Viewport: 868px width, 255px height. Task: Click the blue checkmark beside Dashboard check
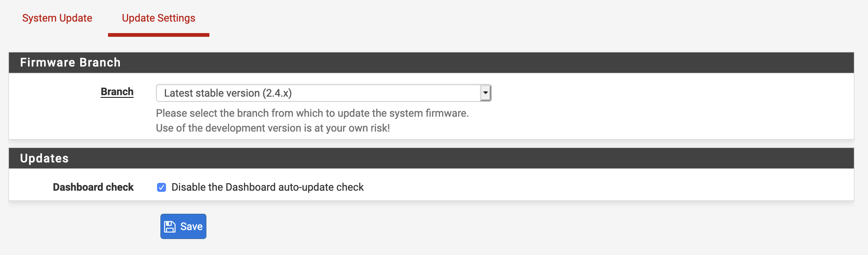[x=161, y=187]
